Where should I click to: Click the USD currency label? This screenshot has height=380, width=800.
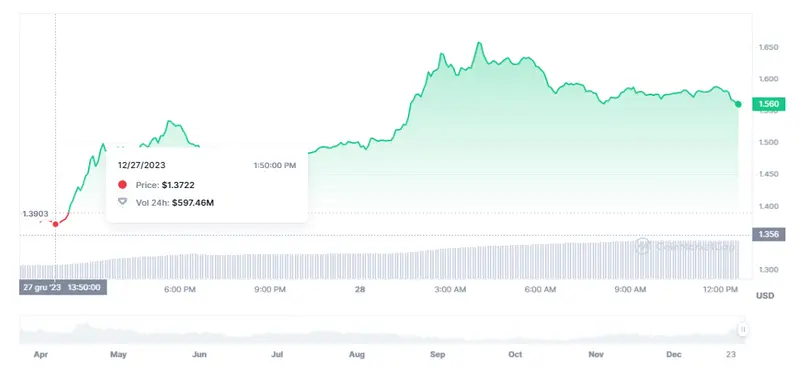pos(765,296)
